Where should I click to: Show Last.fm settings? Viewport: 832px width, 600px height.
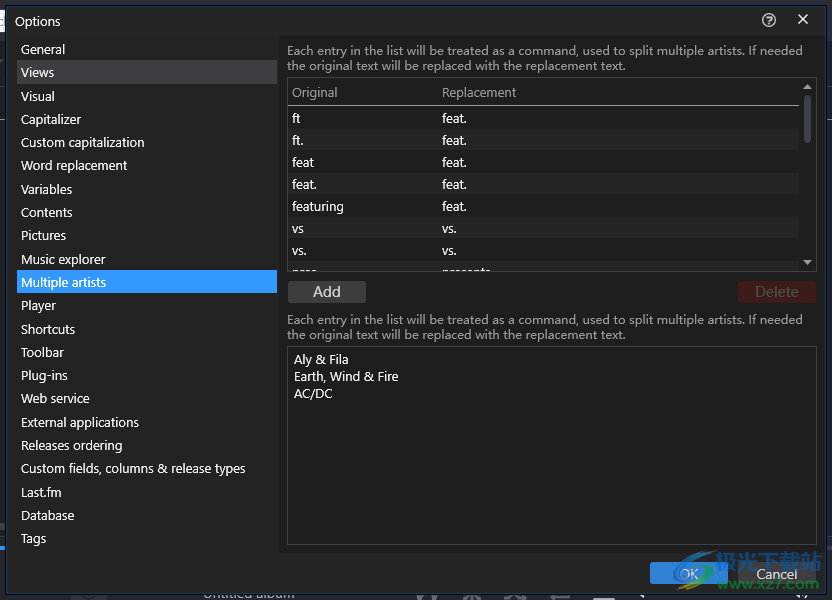(x=41, y=492)
